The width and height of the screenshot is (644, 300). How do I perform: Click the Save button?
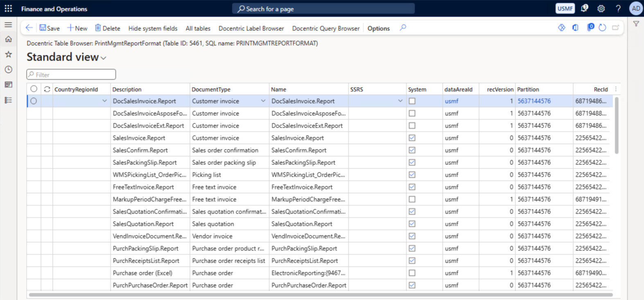(x=50, y=28)
